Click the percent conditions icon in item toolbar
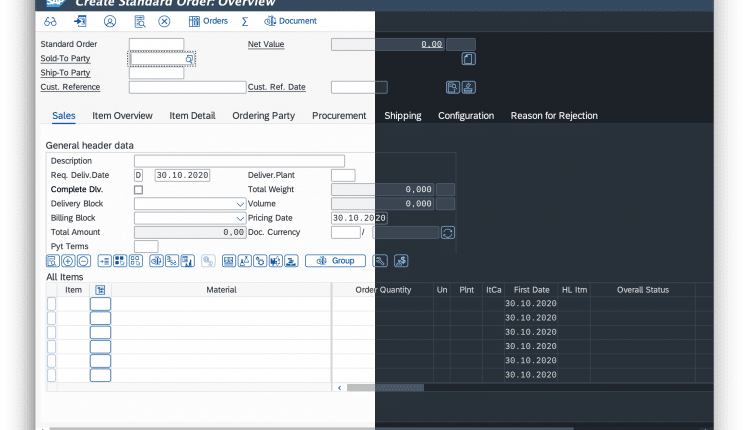 (172, 261)
